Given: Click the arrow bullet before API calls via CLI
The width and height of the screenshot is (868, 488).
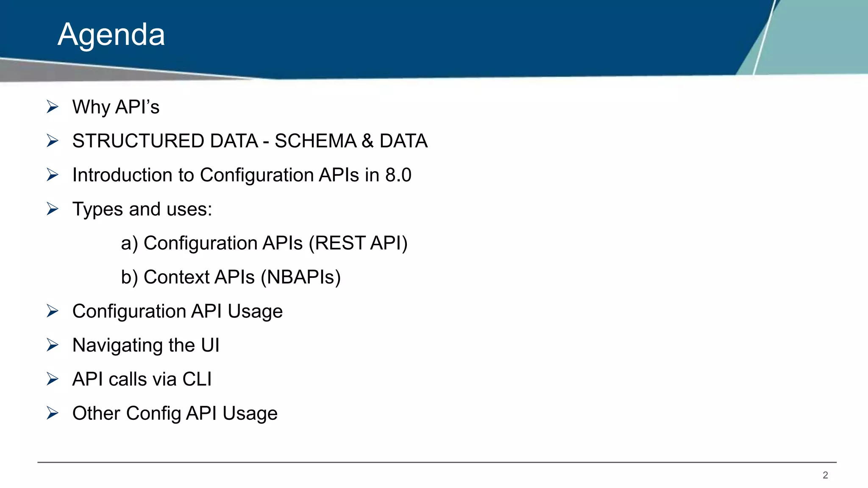Looking at the screenshot, I should (53, 379).
